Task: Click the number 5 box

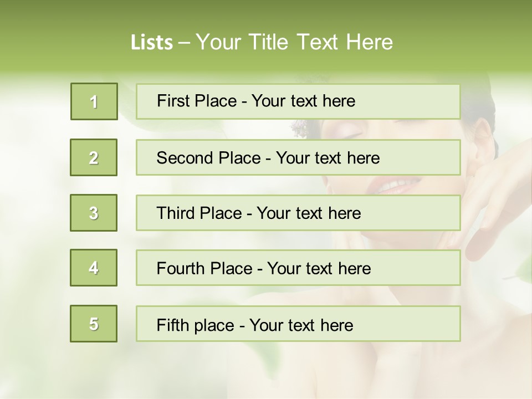Action: coord(94,324)
